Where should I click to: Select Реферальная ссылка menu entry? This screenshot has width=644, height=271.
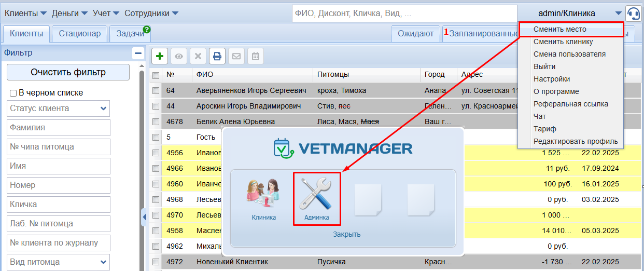point(570,104)
